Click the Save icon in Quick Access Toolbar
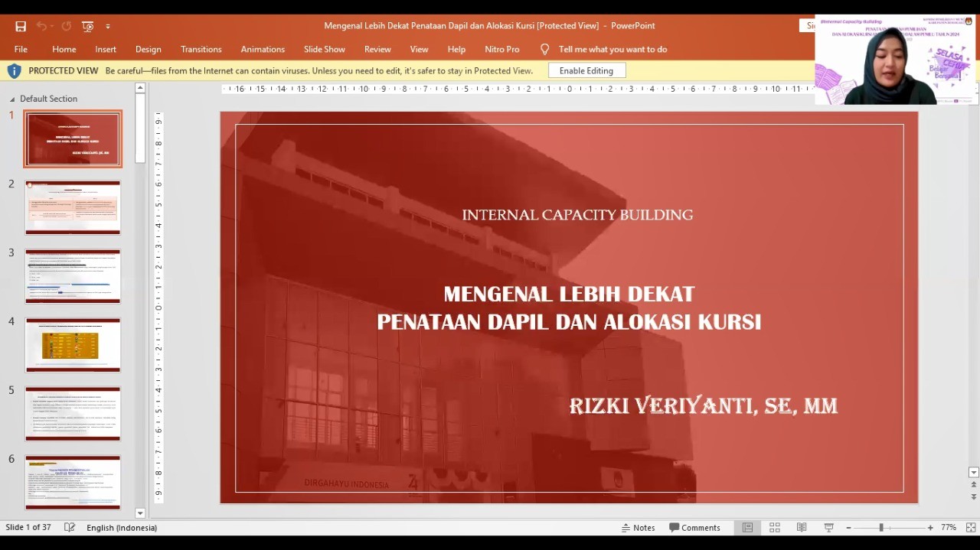980x550 pixels. pos(21,26)
